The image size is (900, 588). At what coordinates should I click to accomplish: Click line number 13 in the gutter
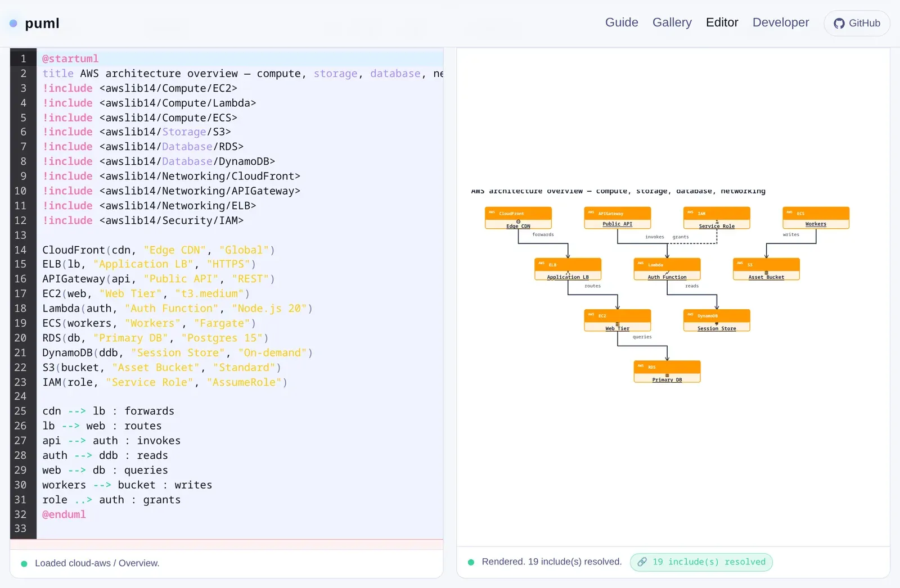tap(20, 235)
